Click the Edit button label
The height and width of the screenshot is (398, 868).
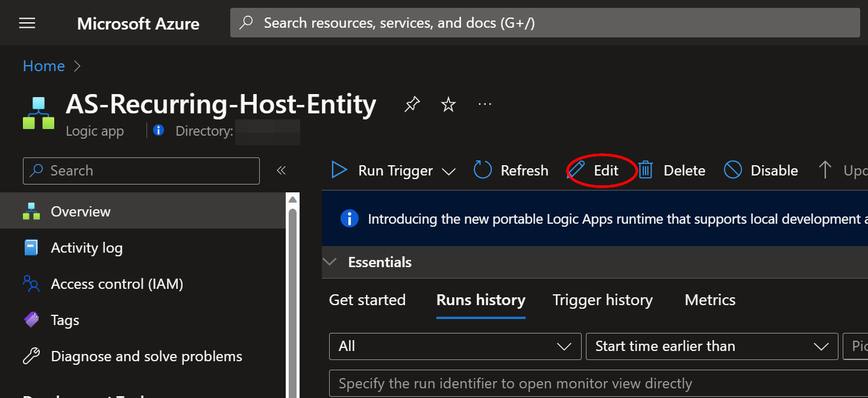tap(606, 171)
